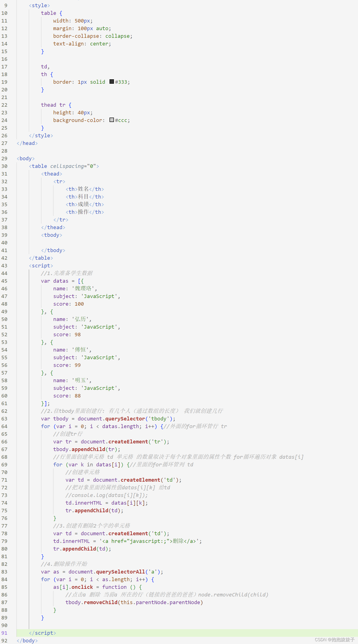Click 'score: 98' line
The height and width of the screenshot is (644, 358).
tap(67, 334)
